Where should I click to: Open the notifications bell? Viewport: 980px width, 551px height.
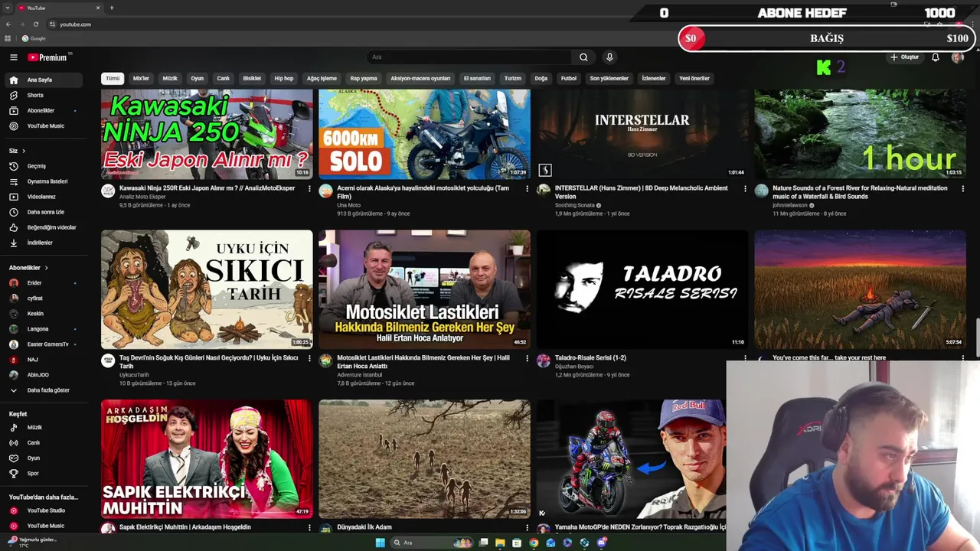coord(935,57)
